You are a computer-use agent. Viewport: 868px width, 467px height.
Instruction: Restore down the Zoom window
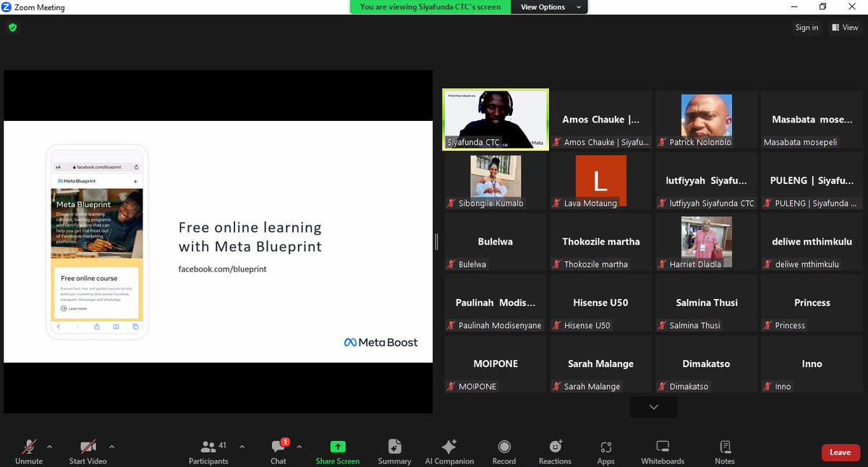822,7
